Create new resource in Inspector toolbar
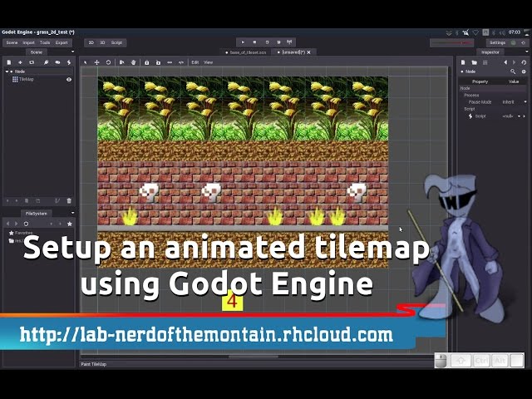This screenshot has width=532, height=399. (x=463, y=62)
